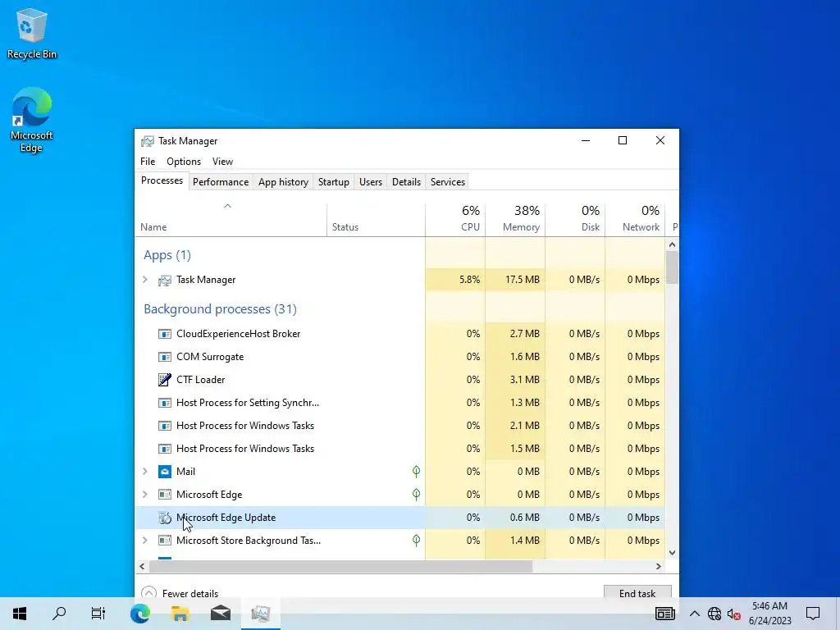Screen dimensions: 840x630
Task: Click the muted volume tray icon
Action: (734, 614)
